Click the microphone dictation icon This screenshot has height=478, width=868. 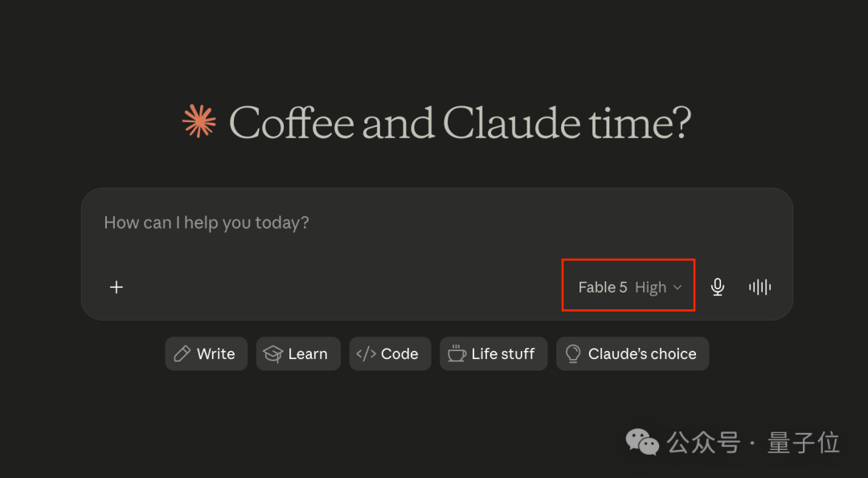[718, 287]
